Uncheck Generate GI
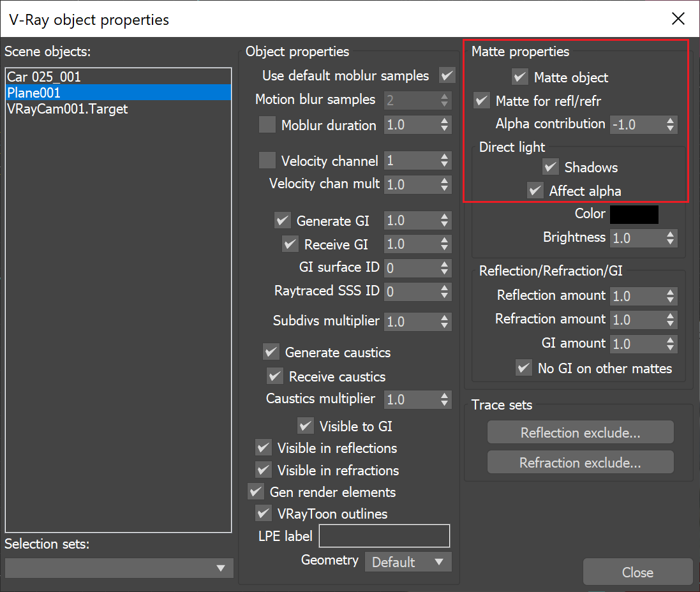The width and height of the screenshot is (700, 592). point(283,220)
